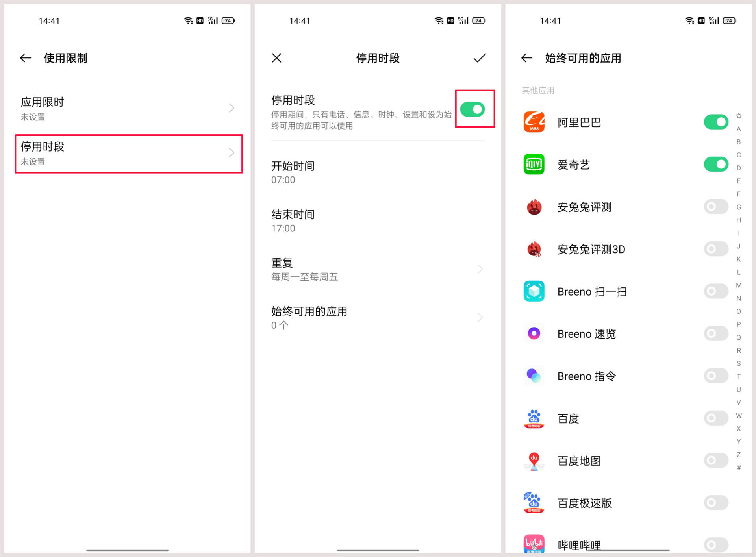
Task: Select the Breeno 速览 icon
Action: 534,333
